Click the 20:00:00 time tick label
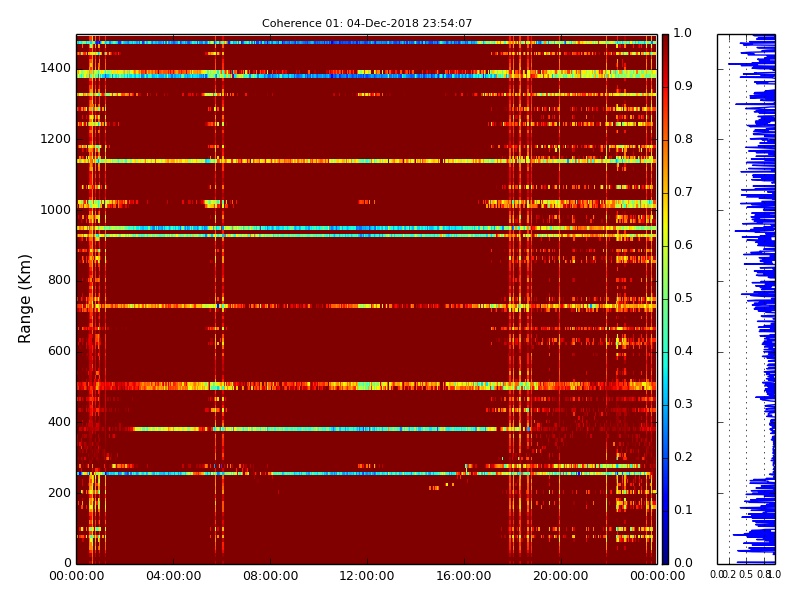Viewport: 800px width, 600px height. [561, 577]
